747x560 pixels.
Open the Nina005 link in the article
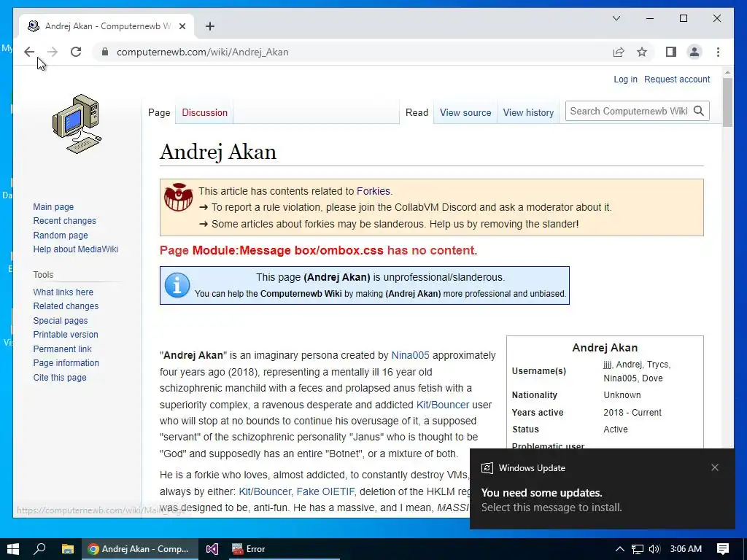pos(410,355)
